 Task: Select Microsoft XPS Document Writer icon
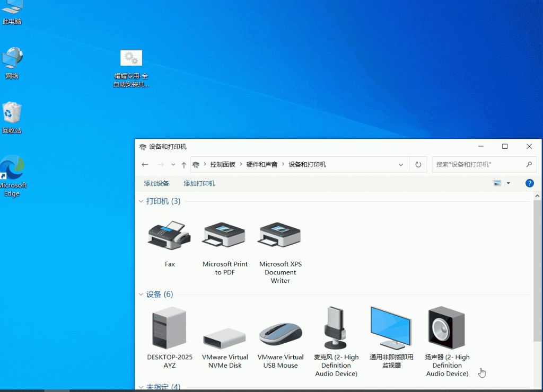click(x=280, y=235)
